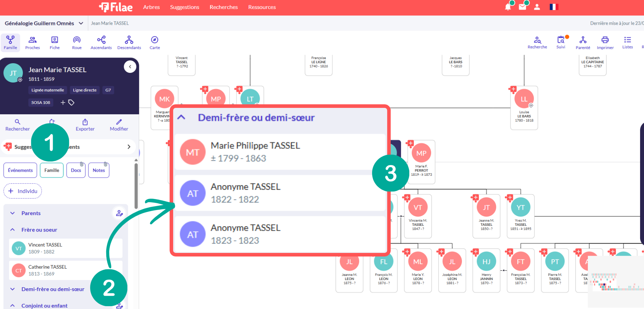
Task: Switch to the Notes tab
Action: pyautogui.click(x=99, y=170)
